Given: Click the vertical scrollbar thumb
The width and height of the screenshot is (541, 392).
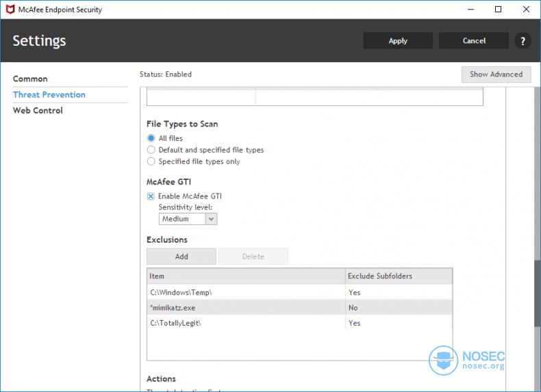Looking at the screenshot, I should [538, 293].
